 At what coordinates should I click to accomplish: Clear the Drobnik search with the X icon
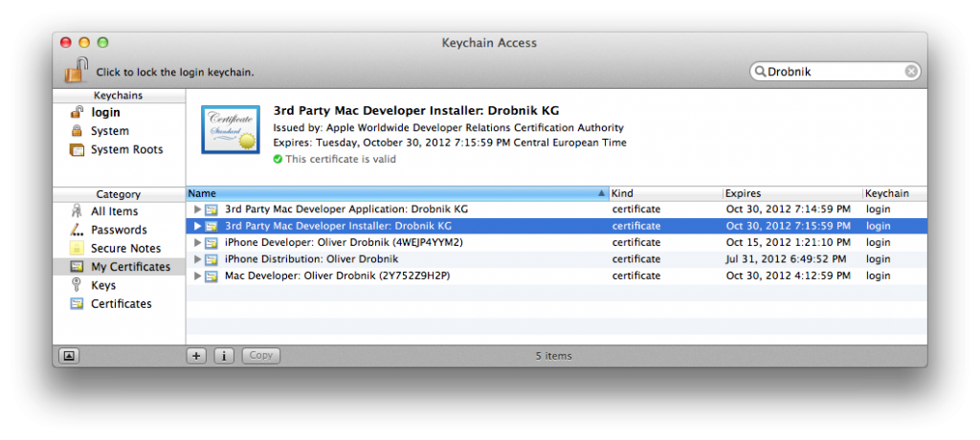point(911,72)
